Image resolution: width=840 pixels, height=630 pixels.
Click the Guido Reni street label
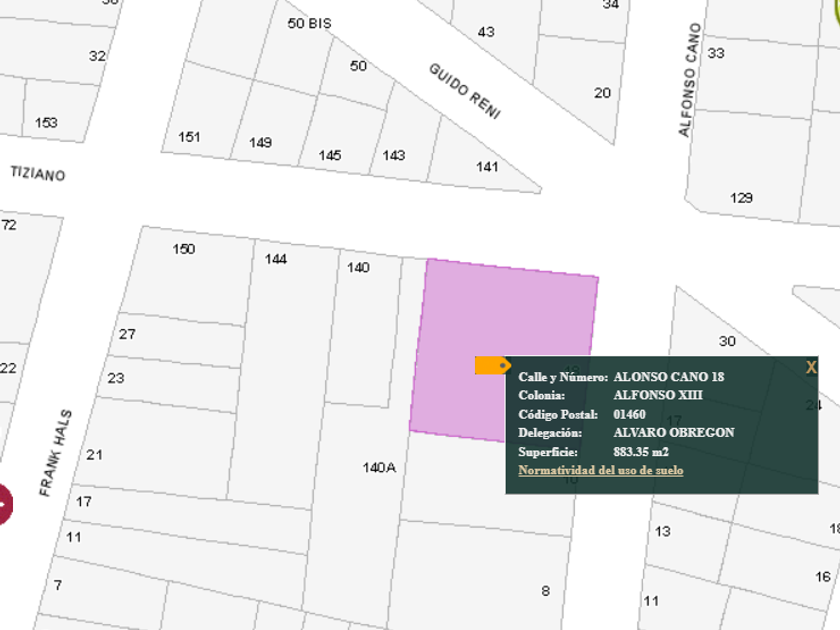(464, 91)
